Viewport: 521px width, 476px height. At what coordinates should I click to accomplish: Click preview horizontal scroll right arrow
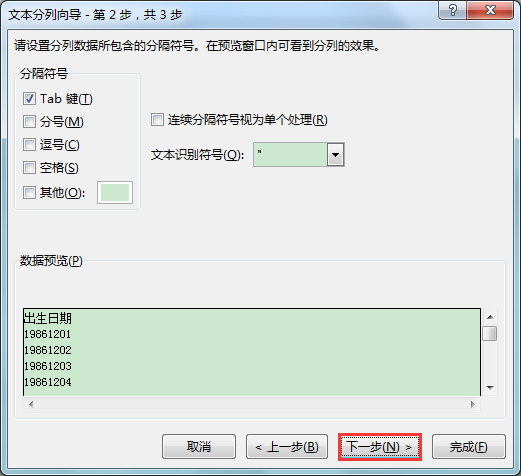tap(472, 404)
